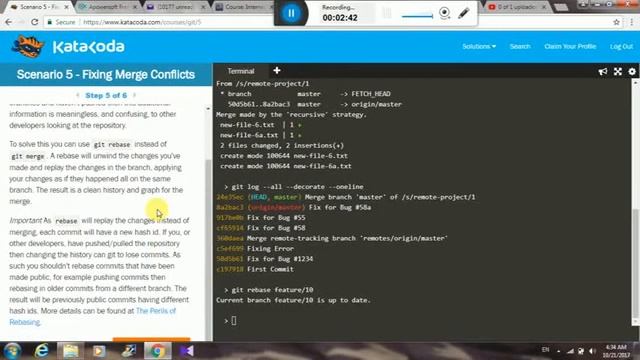This screenshot has height=360, width=640.
Task: Open the Windows Start button
Action: click(x=12, y=351)
